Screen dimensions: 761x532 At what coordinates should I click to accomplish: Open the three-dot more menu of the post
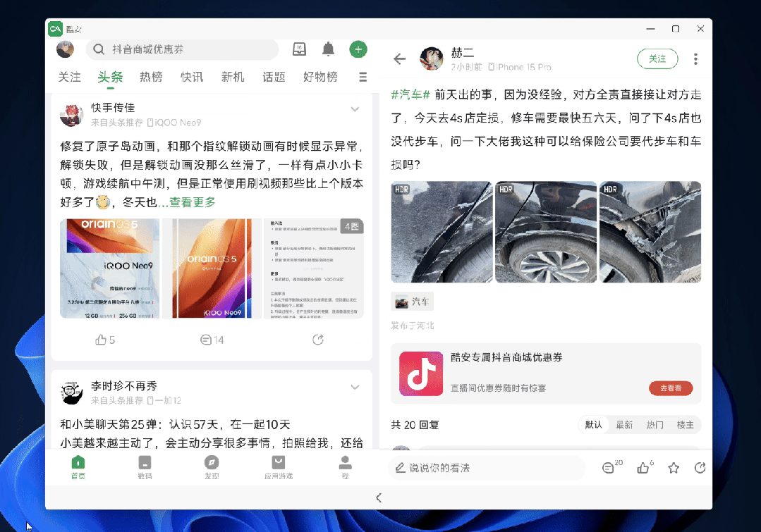(x=695, y=59)
